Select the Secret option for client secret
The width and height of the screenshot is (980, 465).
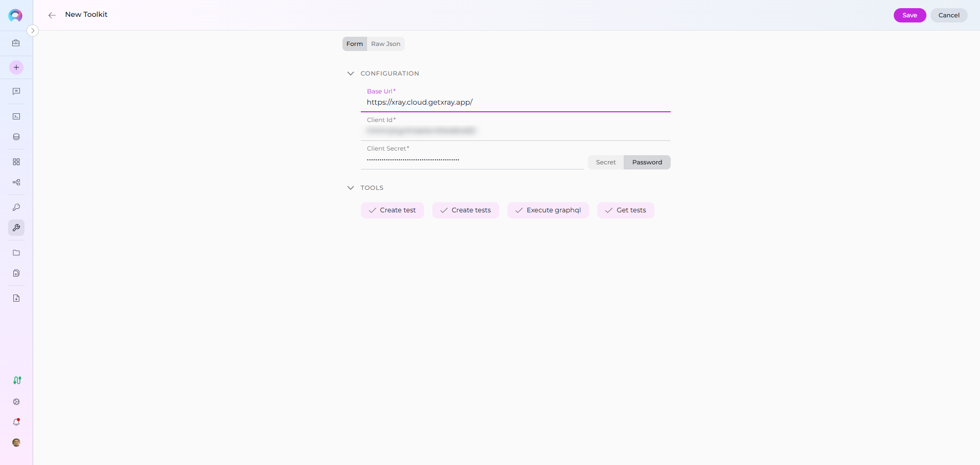point(606,162)
